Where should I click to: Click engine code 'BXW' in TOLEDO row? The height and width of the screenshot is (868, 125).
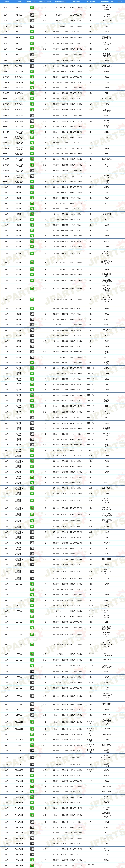point(107,32)
